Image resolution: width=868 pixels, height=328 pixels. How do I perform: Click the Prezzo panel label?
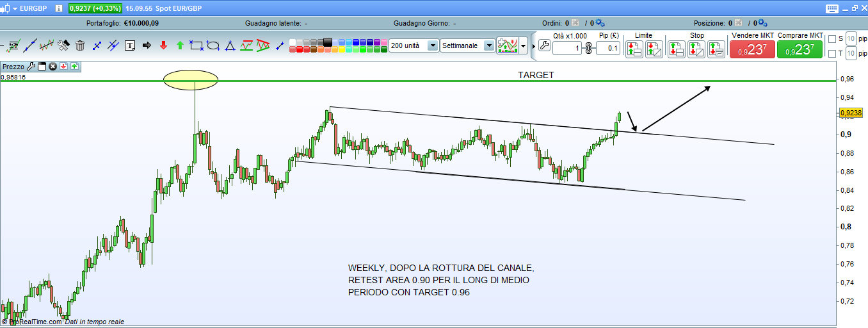coord(13,66)
